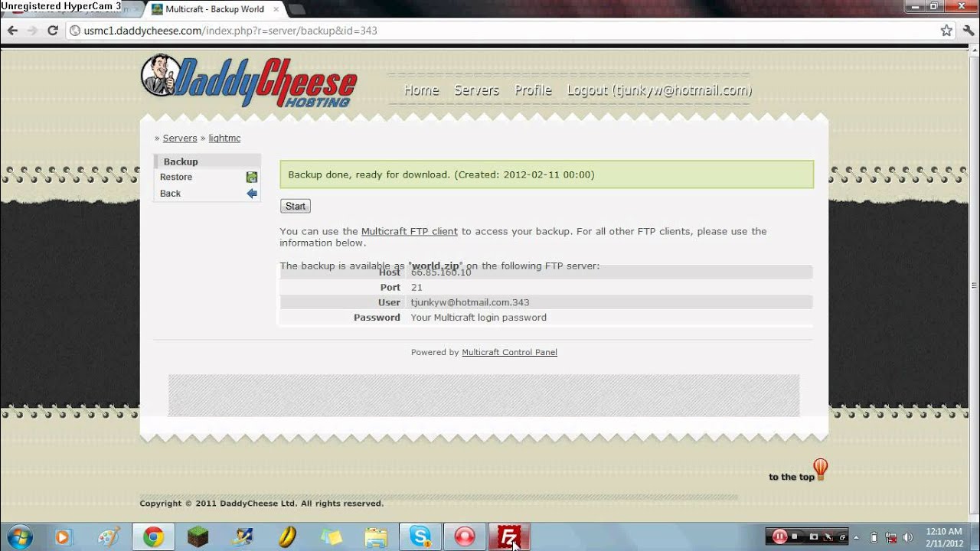Image resolution: width=980 pixels, height=551 pixels.
Task: Open the Windows Start menu
Action: pos(18,537)
